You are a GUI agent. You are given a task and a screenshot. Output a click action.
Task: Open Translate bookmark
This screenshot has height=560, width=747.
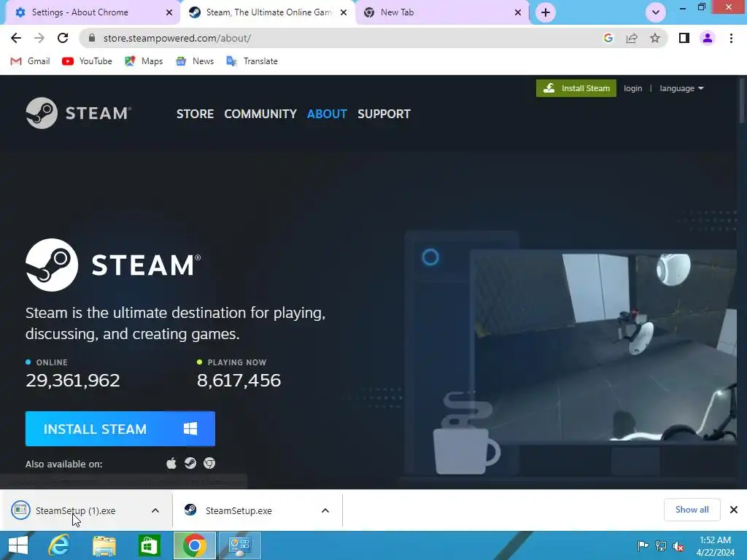[252, 61]
